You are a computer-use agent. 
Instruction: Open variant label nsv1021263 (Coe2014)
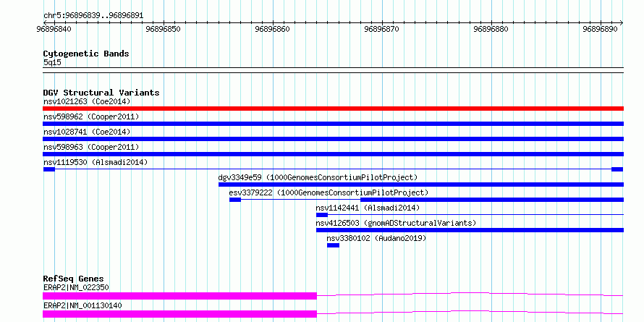(87, 101)
